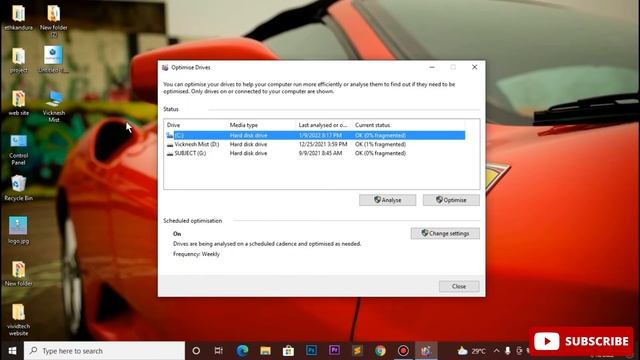
Task: Click the D: drive icon in list
Action: coord(170,145)
